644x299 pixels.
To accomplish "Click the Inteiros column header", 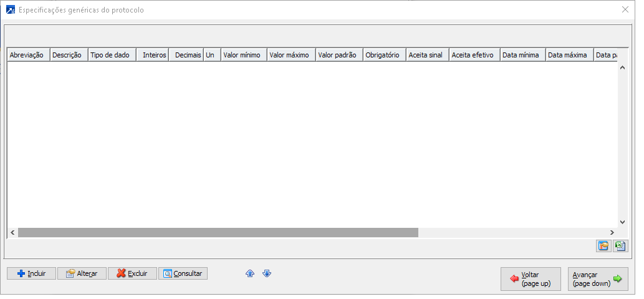I will click(152, 55).
